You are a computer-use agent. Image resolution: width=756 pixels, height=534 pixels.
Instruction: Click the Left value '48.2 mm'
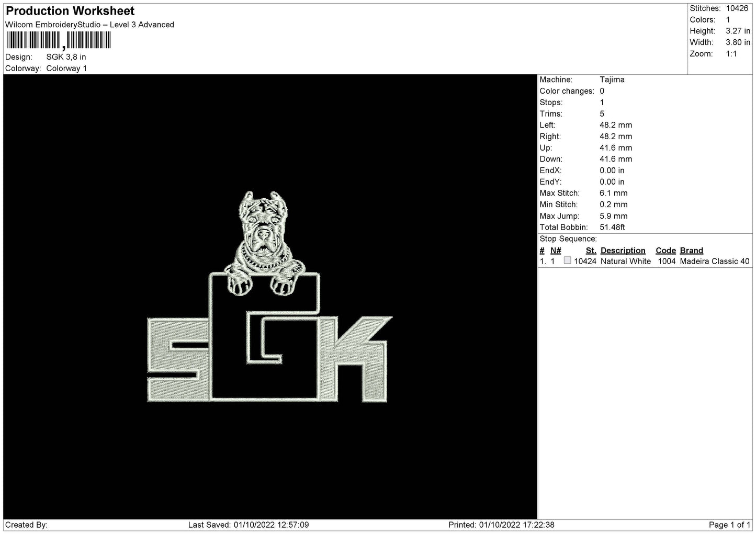click(x=616, y=125)
